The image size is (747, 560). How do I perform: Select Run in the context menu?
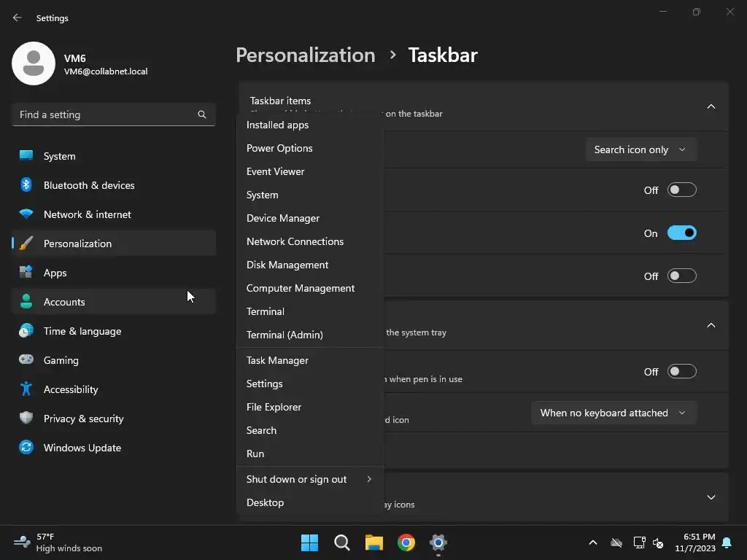pos(309,454)
